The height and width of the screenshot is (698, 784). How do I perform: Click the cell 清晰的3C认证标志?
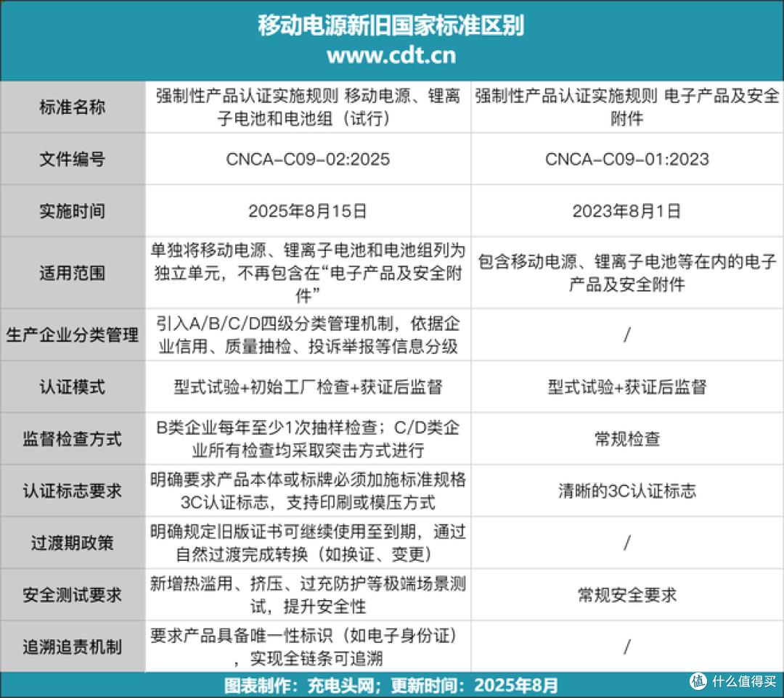coord(627,490)
